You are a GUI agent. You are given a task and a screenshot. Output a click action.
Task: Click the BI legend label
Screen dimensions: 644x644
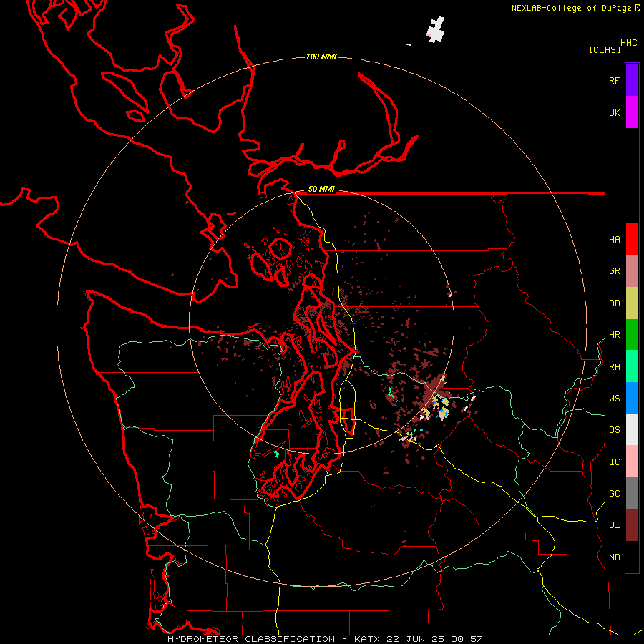614,525
